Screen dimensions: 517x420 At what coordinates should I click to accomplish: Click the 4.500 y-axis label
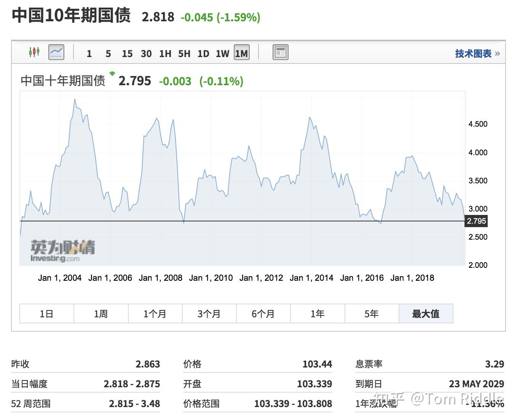point(478,124)
